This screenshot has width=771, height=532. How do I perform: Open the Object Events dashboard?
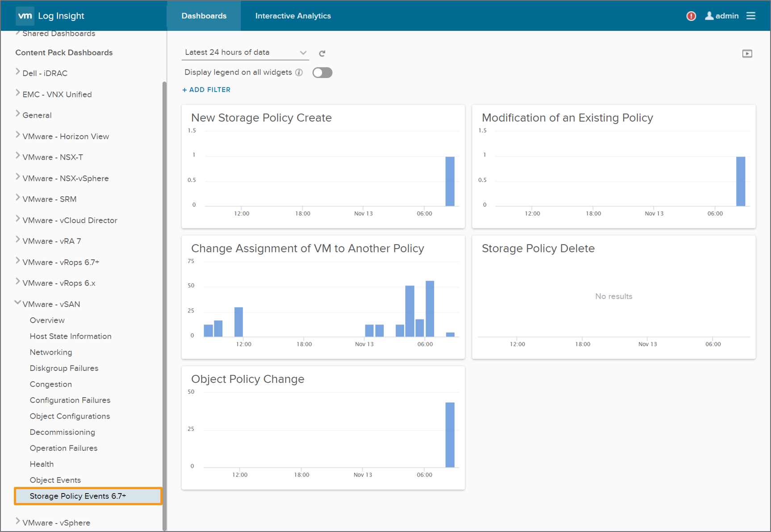coord(55,480)
